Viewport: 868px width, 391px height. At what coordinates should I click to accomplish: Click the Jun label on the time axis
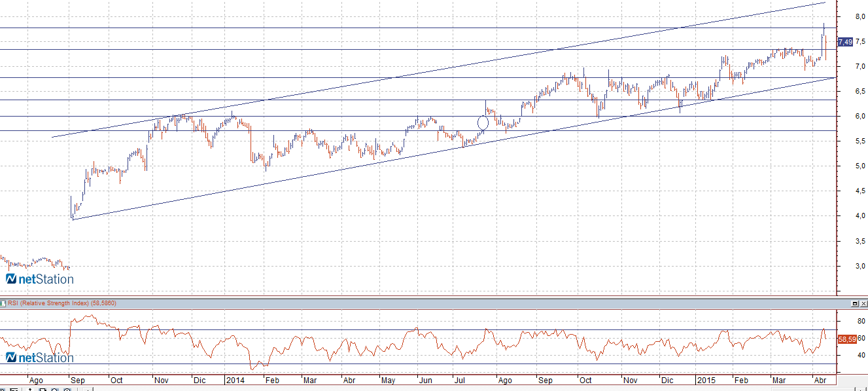point(425,380)
